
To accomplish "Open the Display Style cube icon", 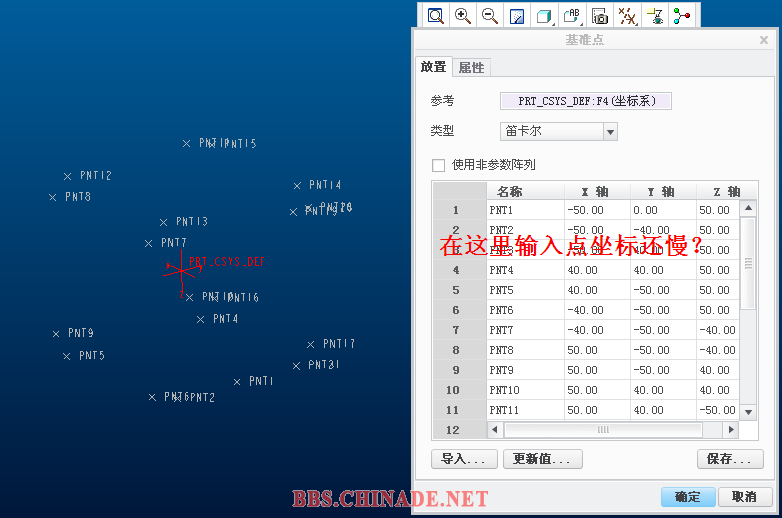I will pos(544,16).
